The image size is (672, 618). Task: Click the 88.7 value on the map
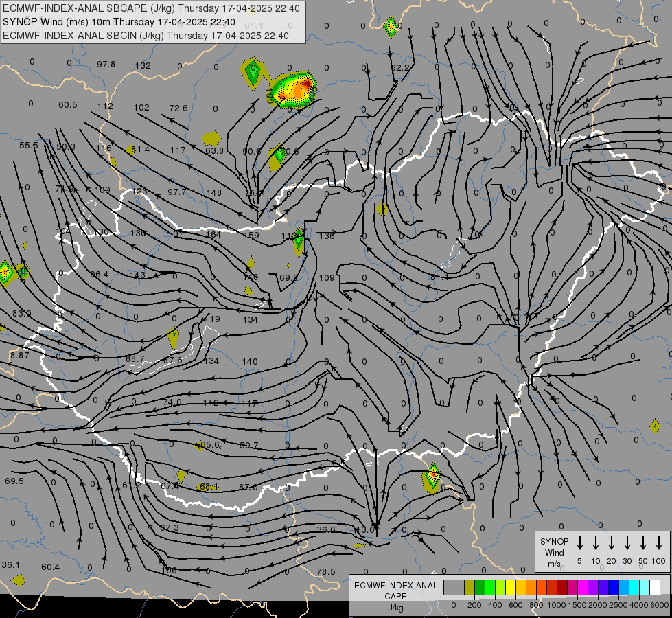point(135,358)
